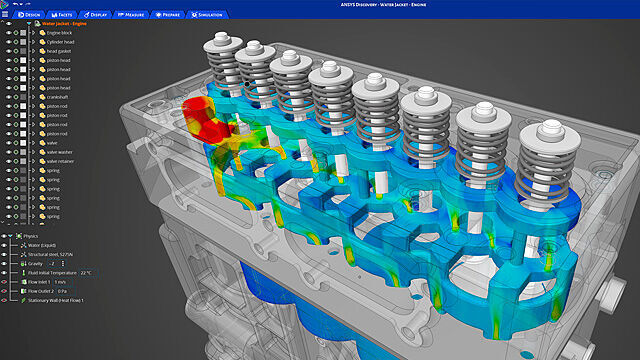Screen dimensions: 640x360
Task: Click the Stationary Wall (Heat Flow) 1 icon
Action: 23,300
